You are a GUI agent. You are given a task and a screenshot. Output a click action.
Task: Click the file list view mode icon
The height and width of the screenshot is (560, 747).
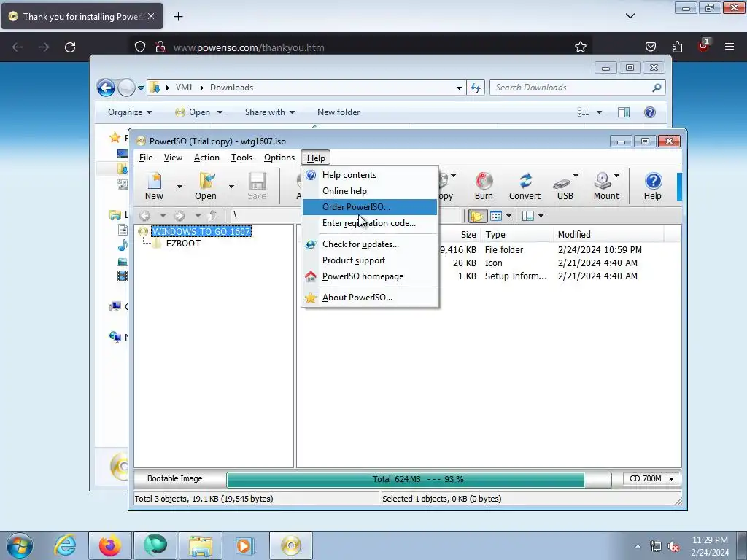496,216
